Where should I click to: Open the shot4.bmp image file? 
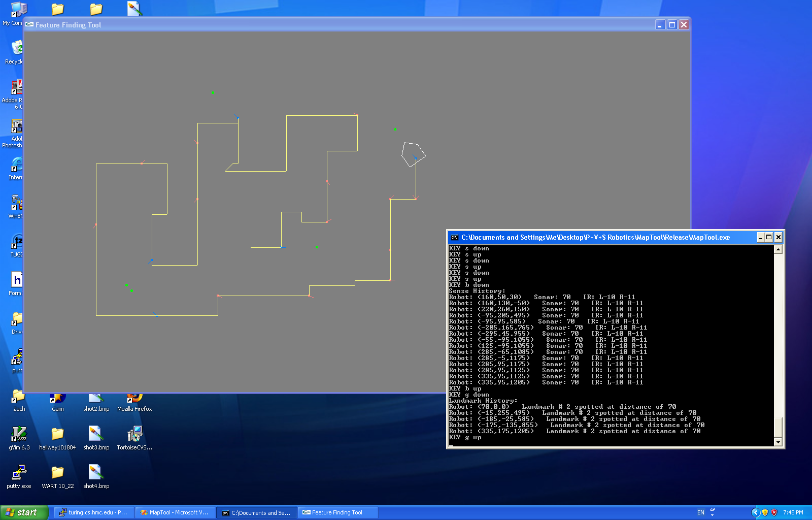tap(96, 473)
